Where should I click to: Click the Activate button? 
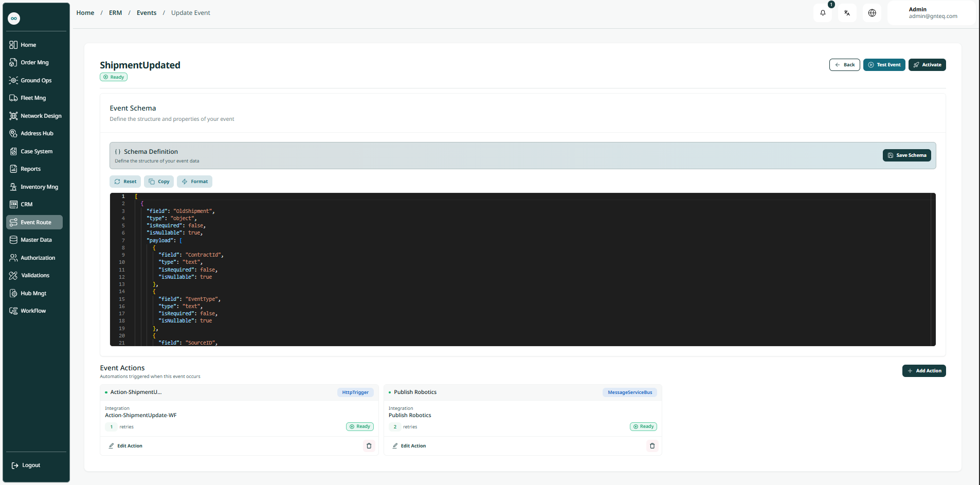coord(927,65)
